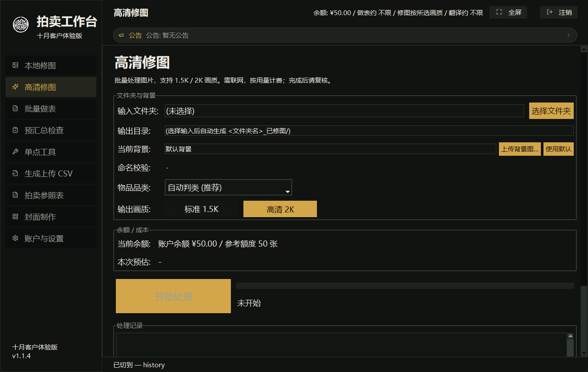The width and height of the screenshot is (588, 372).
Task: Click the 封面制作 grid icon
Action: pos(15,217)
